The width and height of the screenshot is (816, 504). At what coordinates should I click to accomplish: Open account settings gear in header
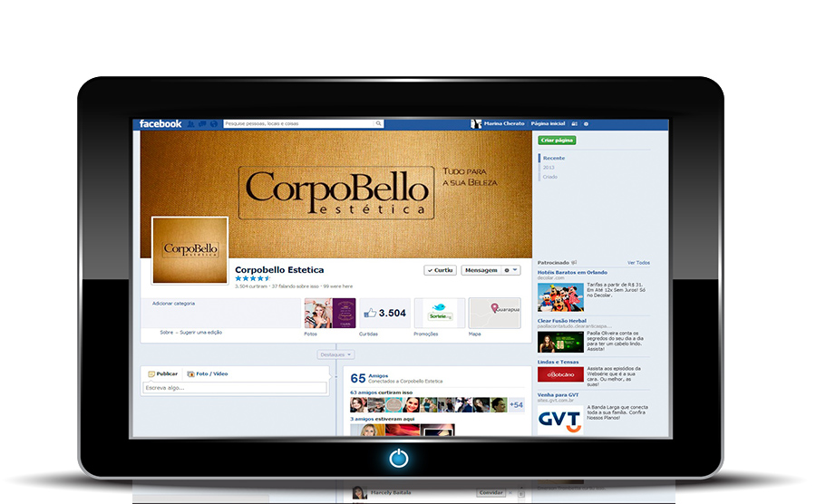point(586,124)
